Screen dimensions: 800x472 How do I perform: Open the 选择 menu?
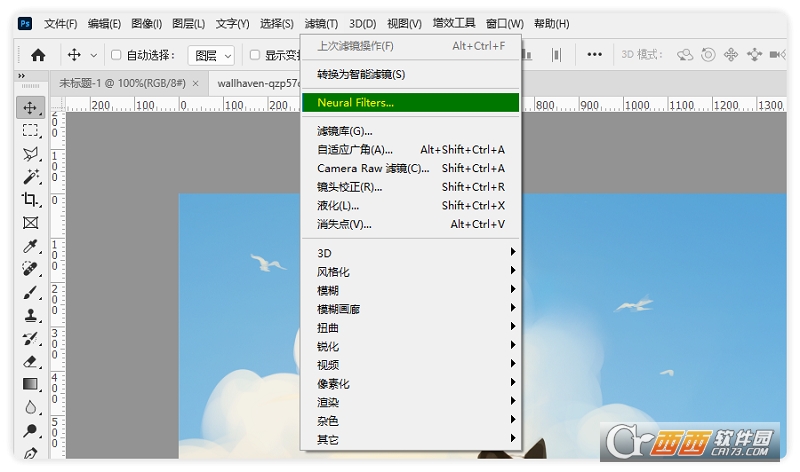(277, 23)
